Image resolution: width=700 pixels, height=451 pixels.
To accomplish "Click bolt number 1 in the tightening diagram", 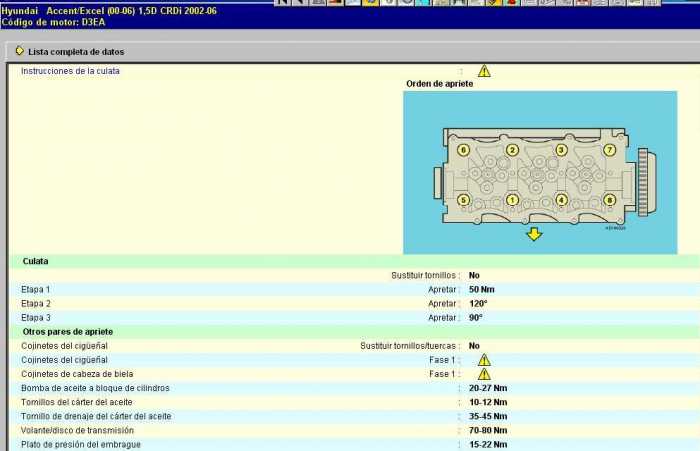I will [x=512, y=200].
